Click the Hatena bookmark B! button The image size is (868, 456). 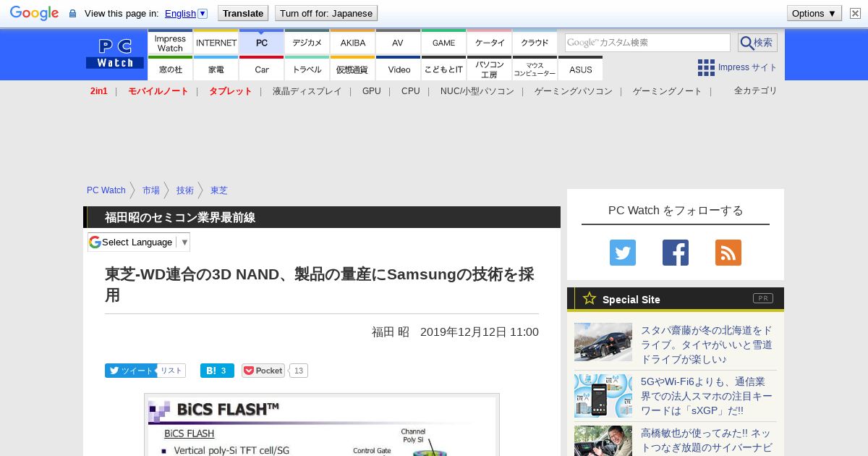click(x=217, y=371)
